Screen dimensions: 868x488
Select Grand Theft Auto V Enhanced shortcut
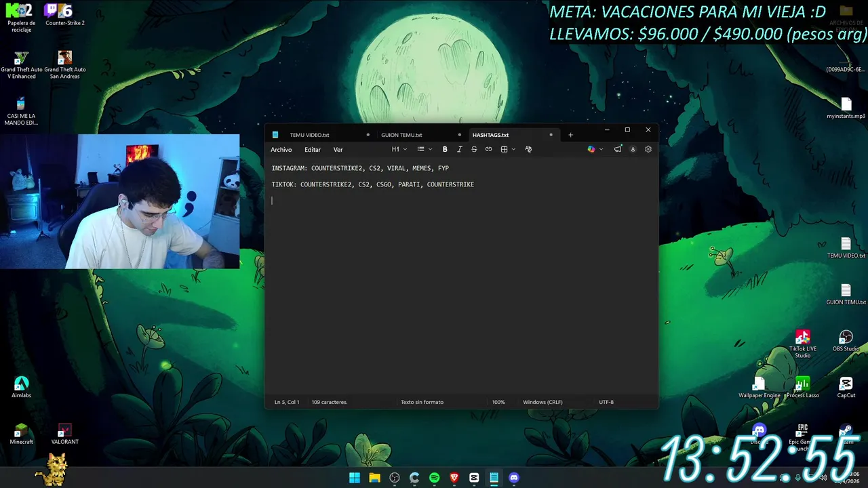[x=22, y=65]
